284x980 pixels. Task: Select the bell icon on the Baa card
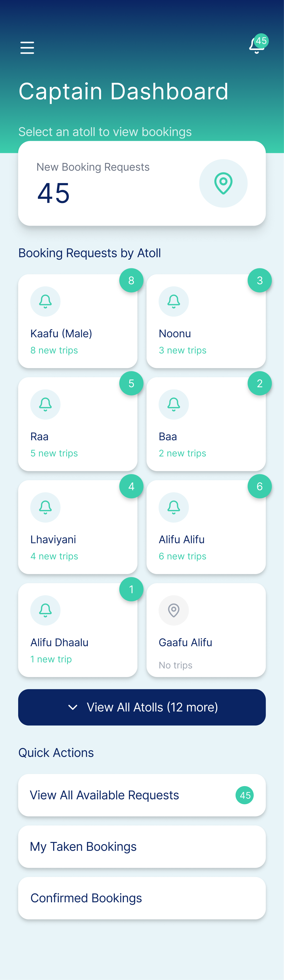pyautogui.click(x=174, y=404)
